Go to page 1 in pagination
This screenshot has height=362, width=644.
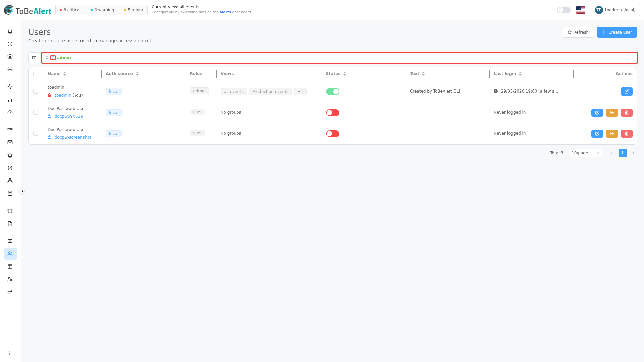point(623,153)
